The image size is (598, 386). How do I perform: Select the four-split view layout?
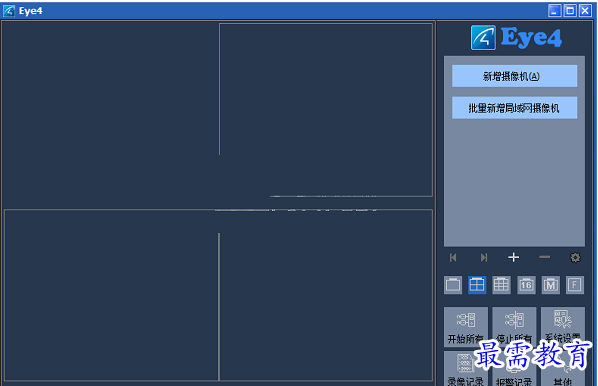click(x=477, y=285)
